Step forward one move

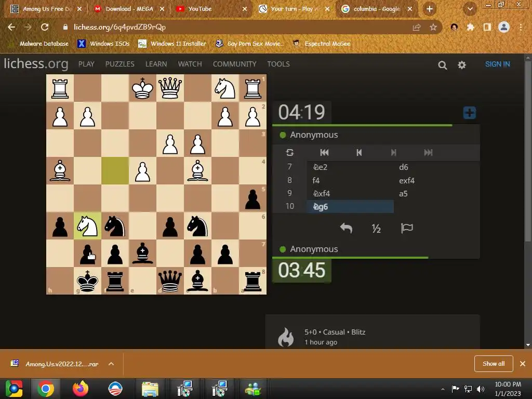[394, 152]
